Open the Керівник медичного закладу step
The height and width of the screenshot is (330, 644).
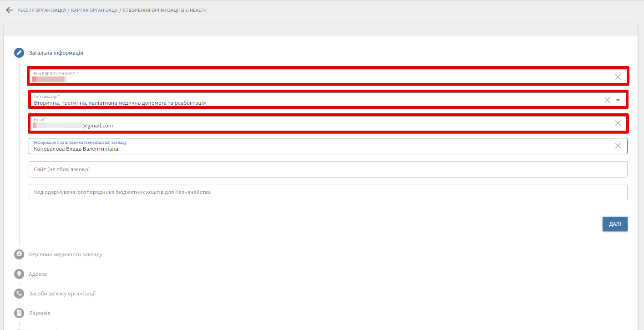coord(66,254)
